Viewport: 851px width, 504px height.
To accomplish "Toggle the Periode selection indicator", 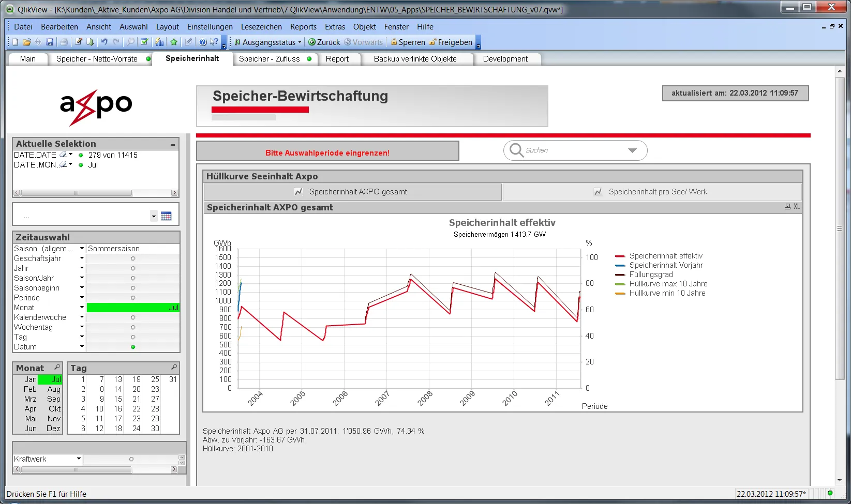I will coord(133,298).
